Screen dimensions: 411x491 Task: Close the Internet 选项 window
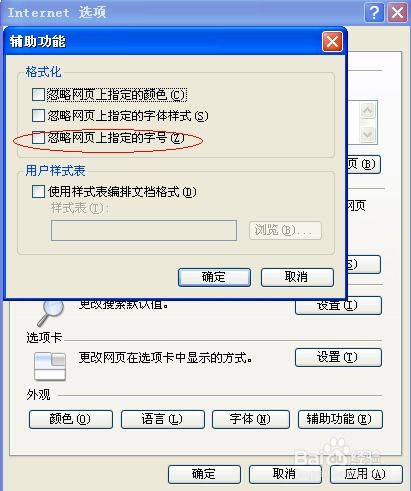(397, 13)
